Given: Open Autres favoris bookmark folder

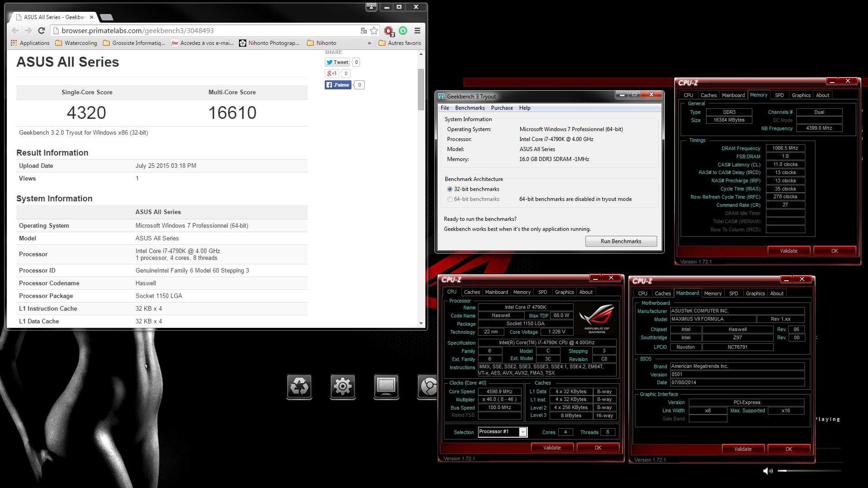Looking at the screenshot, I should pyautogui.click(x=400, y=43).
